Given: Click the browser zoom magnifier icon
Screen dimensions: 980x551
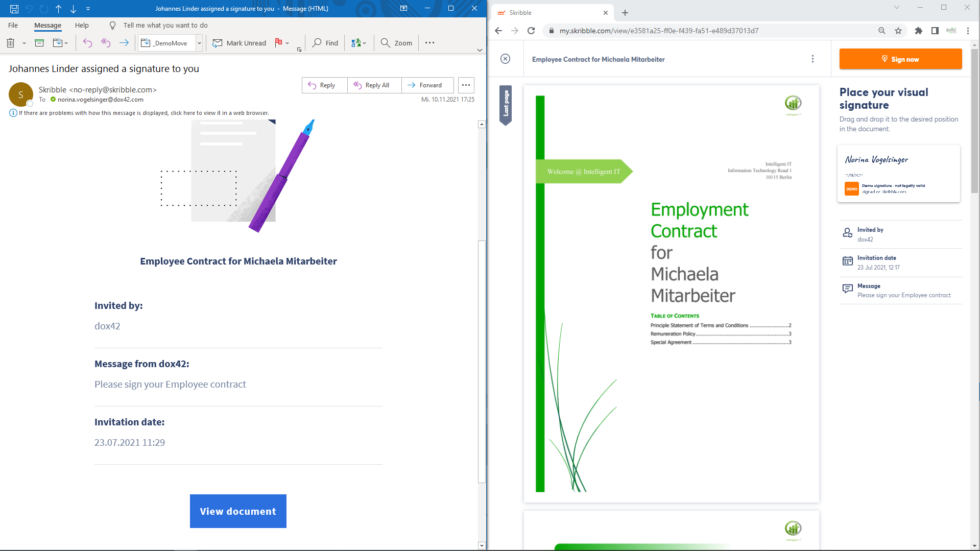Looking at the screenshot, I should point(881,31).
